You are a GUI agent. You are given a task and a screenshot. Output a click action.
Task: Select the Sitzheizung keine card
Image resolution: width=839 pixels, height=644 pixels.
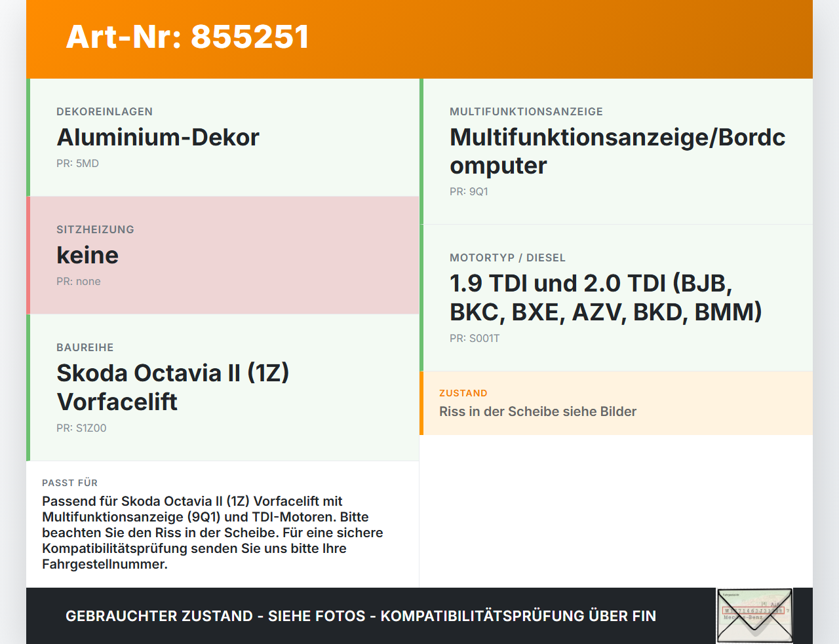click(223, 256)
